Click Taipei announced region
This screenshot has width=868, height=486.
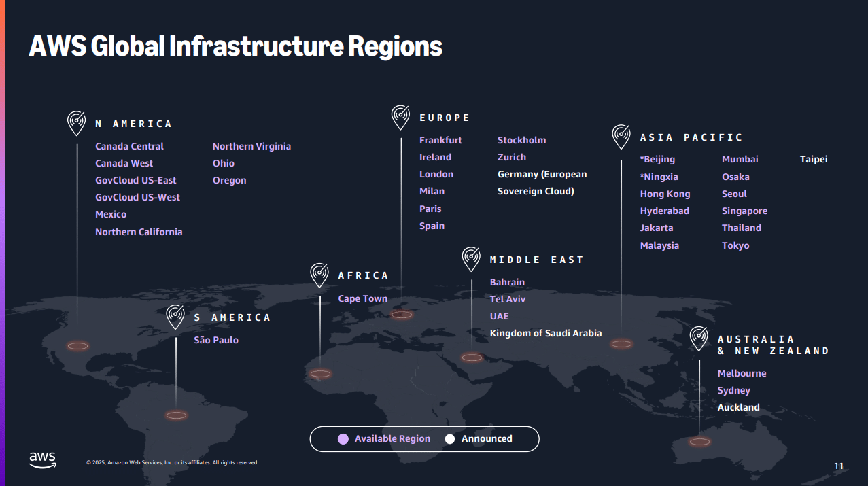pyautogui.click(x=814, y=159)
